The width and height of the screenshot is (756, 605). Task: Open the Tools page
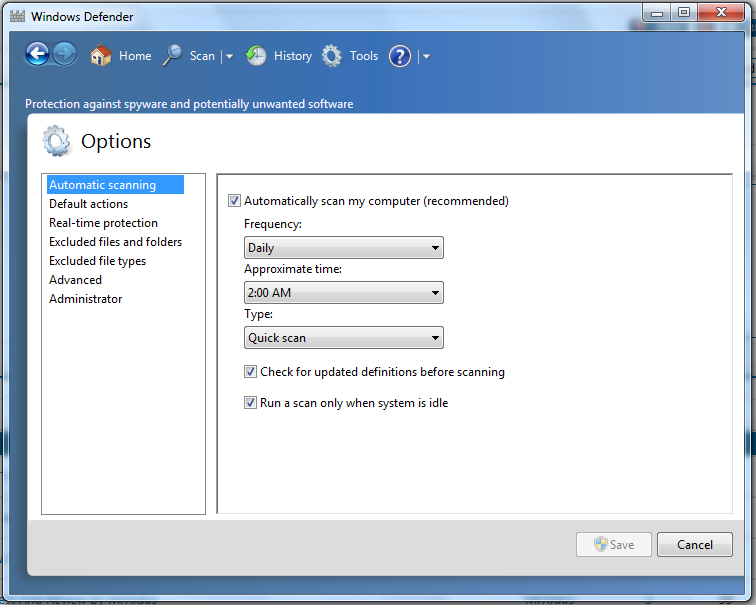[364, 56]
